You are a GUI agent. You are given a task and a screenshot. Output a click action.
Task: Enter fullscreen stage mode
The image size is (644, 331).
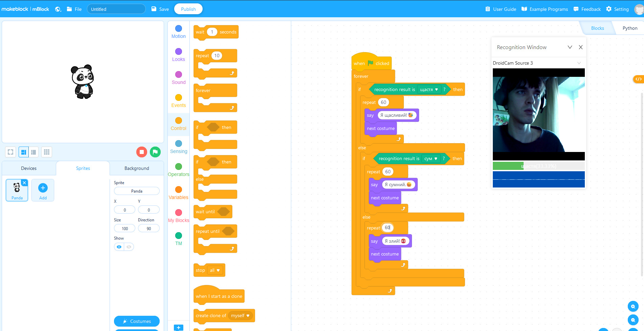coord(10,152)
